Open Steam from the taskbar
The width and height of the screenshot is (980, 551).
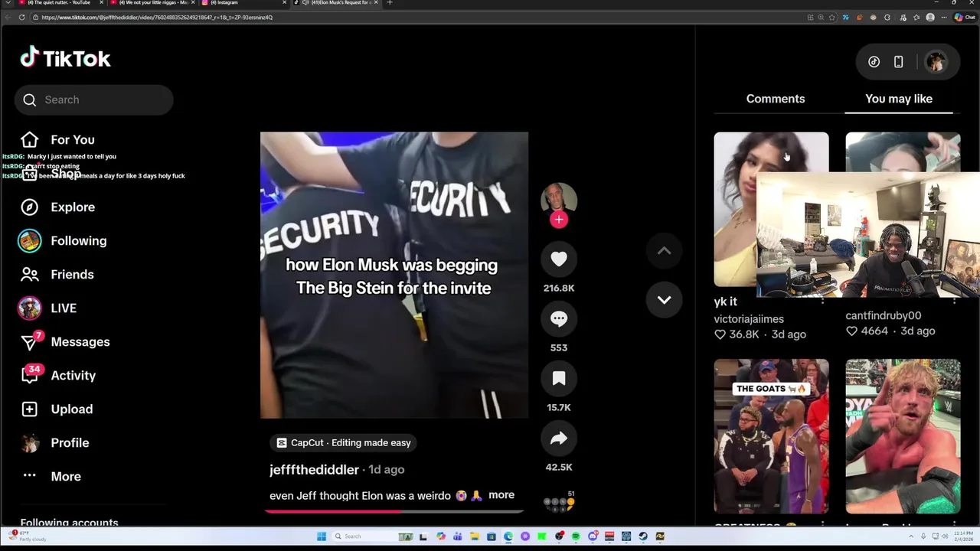pyautogui.click(x=643, y=536)
